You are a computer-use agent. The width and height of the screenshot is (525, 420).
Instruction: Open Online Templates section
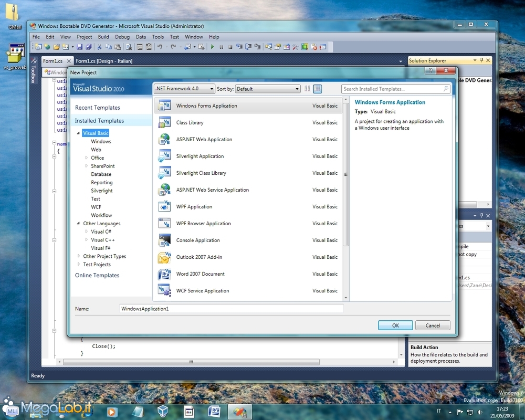97,275
